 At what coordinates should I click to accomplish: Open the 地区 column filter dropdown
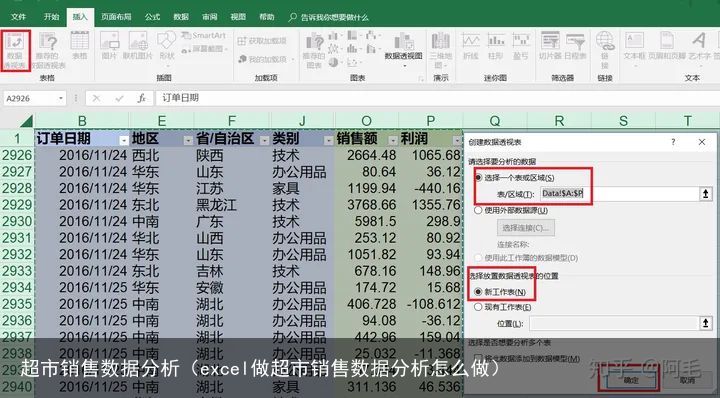point(188,140)
